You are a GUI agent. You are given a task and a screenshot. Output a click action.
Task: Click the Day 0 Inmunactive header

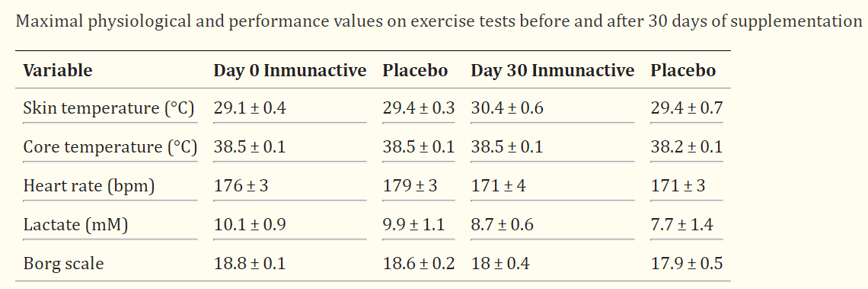(290, 70)
